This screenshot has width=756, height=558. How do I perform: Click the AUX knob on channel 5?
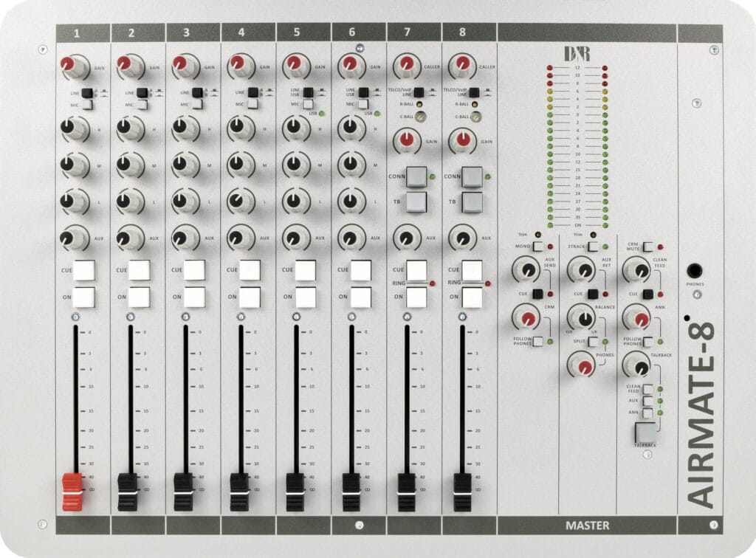[295, 238]
